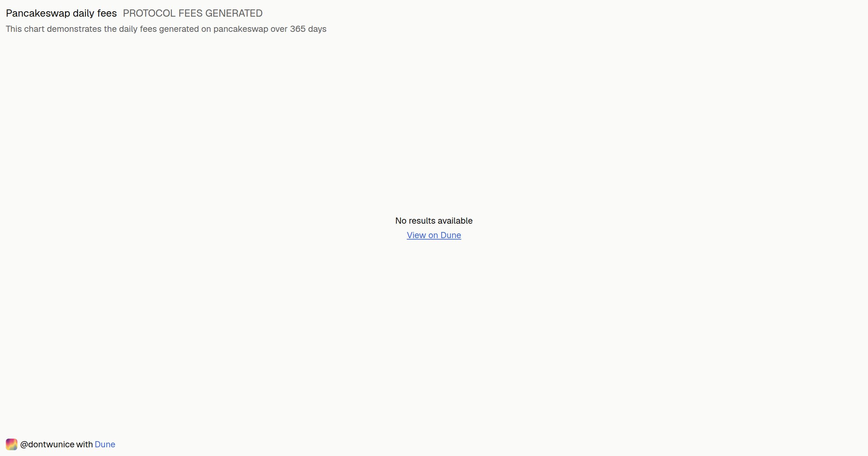Image resolution: width=868 pixels, height=456 pixels.
Task: Click the 'No results available' message
Action: click(434, 221)
